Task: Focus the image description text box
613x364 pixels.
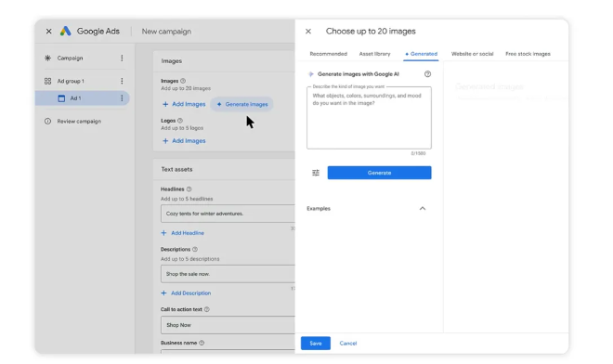Action: [369, 118]
